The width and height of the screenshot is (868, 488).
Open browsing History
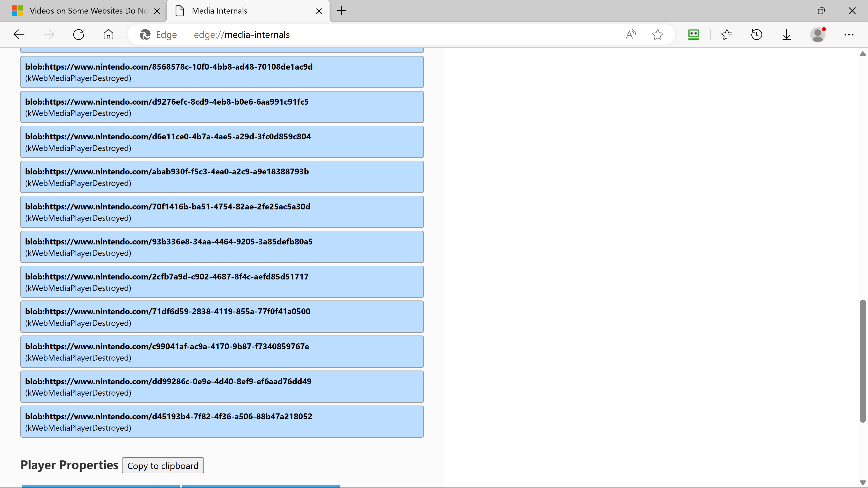[757, 34]
